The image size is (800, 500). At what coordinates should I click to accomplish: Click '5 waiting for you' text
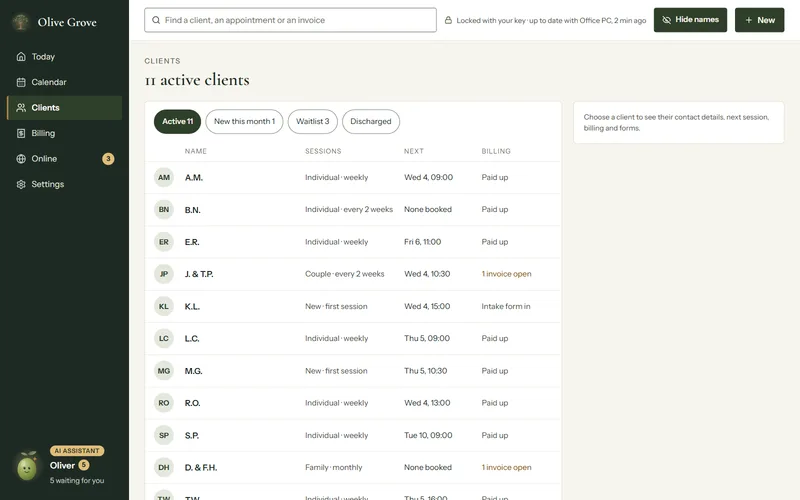pyautogui.click(x=77, y=481)
